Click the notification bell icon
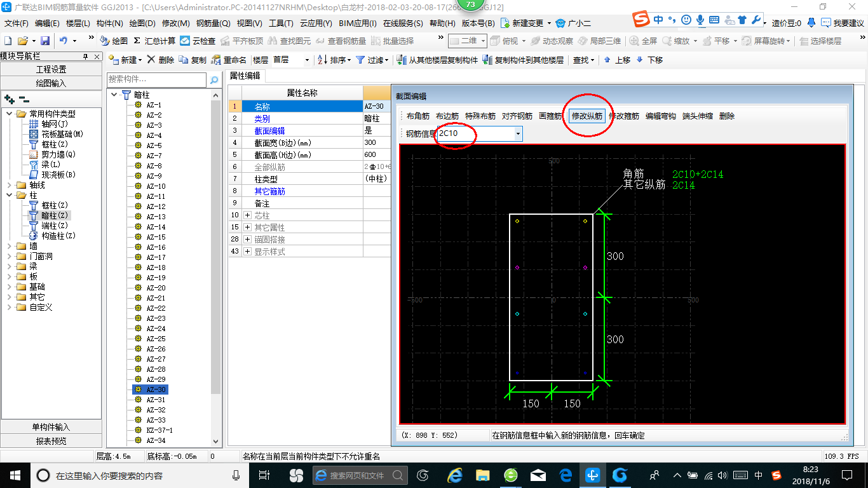This screenshot has width=868, height=488. [811, 23]
